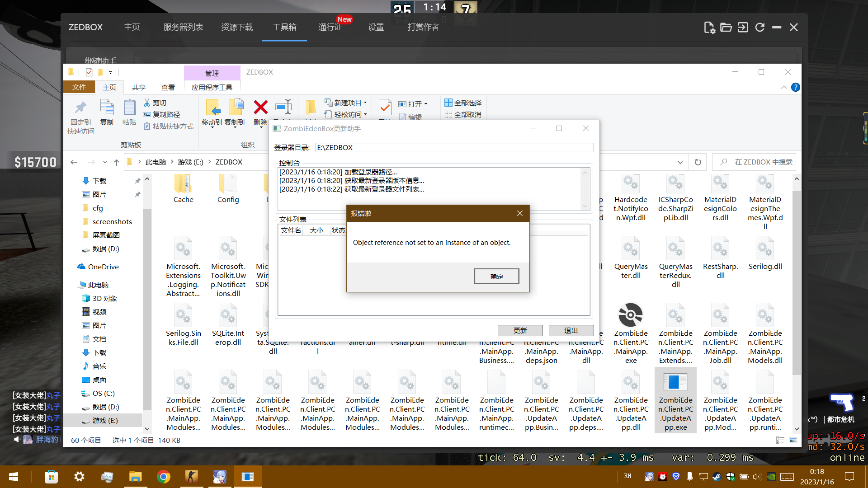
Task: Click the 在 ZEDBOX 中搜索 search box
Action: click(754, 162)
